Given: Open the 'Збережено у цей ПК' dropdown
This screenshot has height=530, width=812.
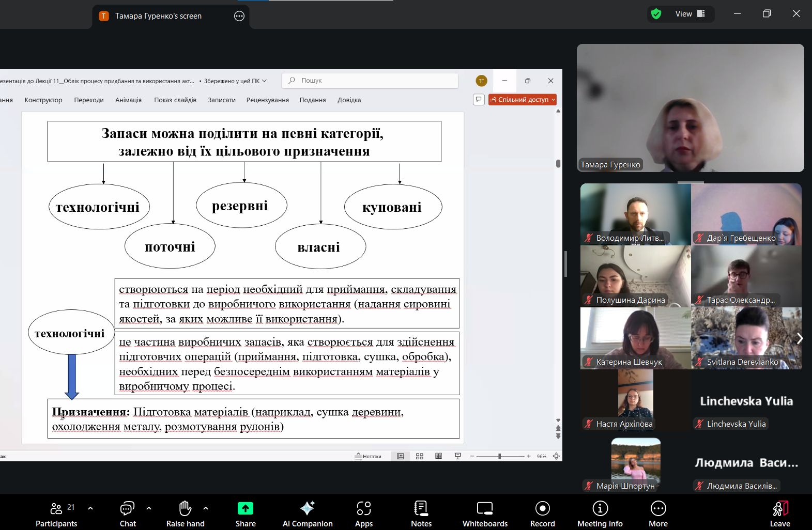Looking at the screenshot, I should pyautogui.click(x=235, y=81).
